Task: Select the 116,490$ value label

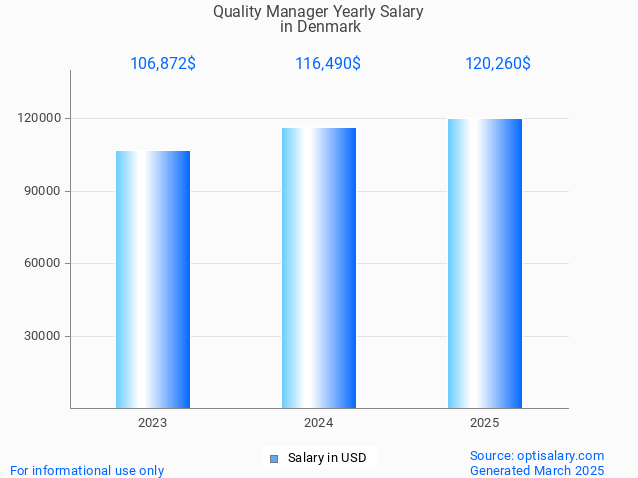Action: 328,63
